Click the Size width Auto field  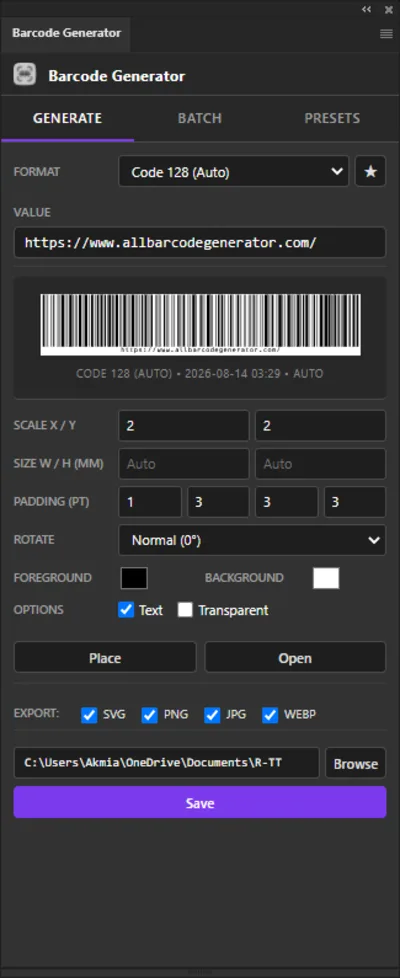coord(184,464)
